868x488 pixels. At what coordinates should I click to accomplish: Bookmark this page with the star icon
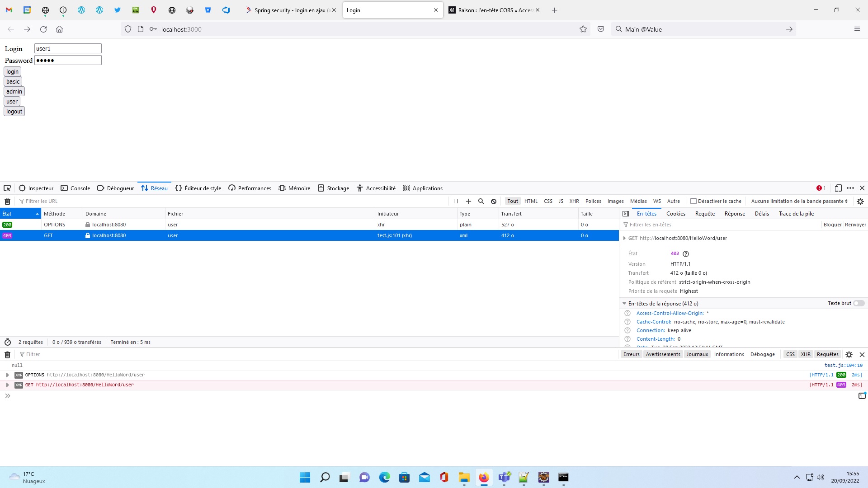point(583,29)
